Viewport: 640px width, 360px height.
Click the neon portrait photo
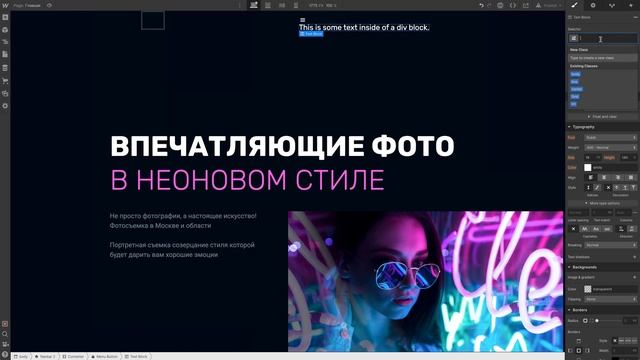(425, 281)
